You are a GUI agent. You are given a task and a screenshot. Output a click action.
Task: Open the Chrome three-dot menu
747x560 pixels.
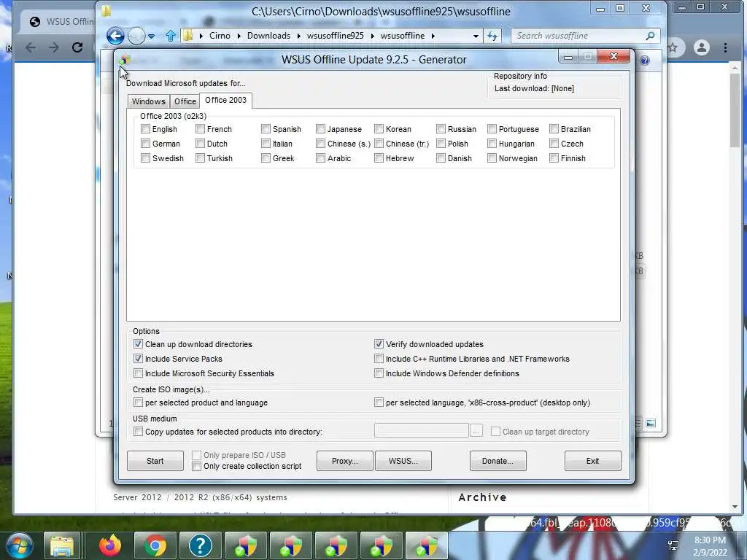tap(725, 47)
